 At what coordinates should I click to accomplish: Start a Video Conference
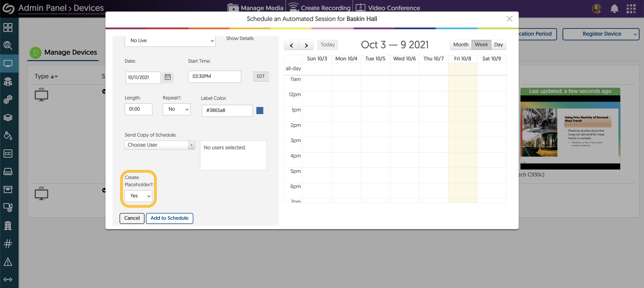388,8
